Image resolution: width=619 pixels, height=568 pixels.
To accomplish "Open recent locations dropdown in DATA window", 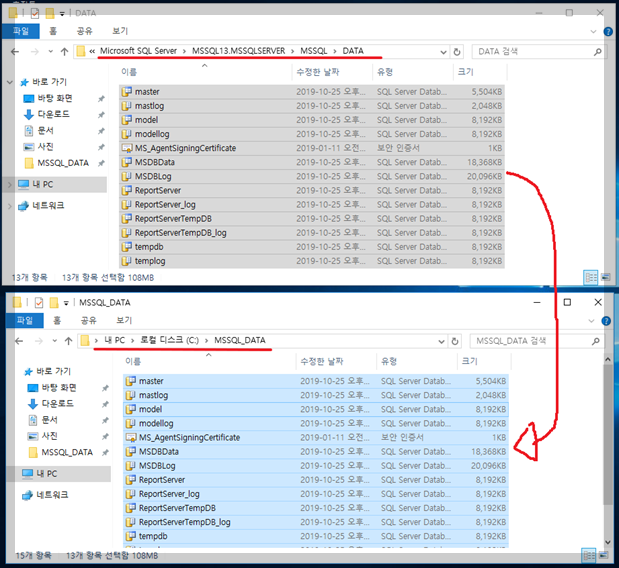I will 51,52.
